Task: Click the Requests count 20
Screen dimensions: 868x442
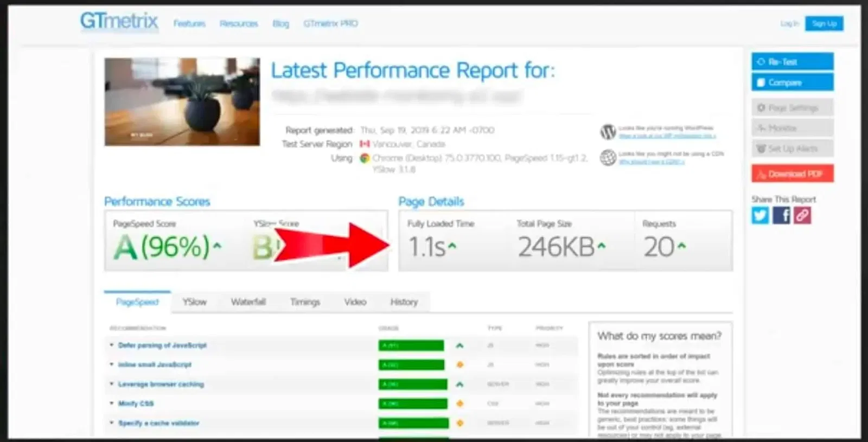Action: pos(659,247)
